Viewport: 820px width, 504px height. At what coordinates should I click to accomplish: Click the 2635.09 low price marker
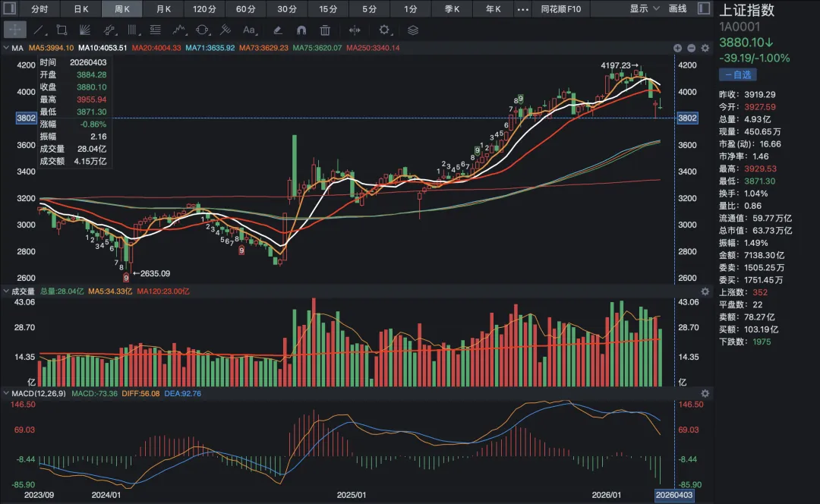click(151, 273)
